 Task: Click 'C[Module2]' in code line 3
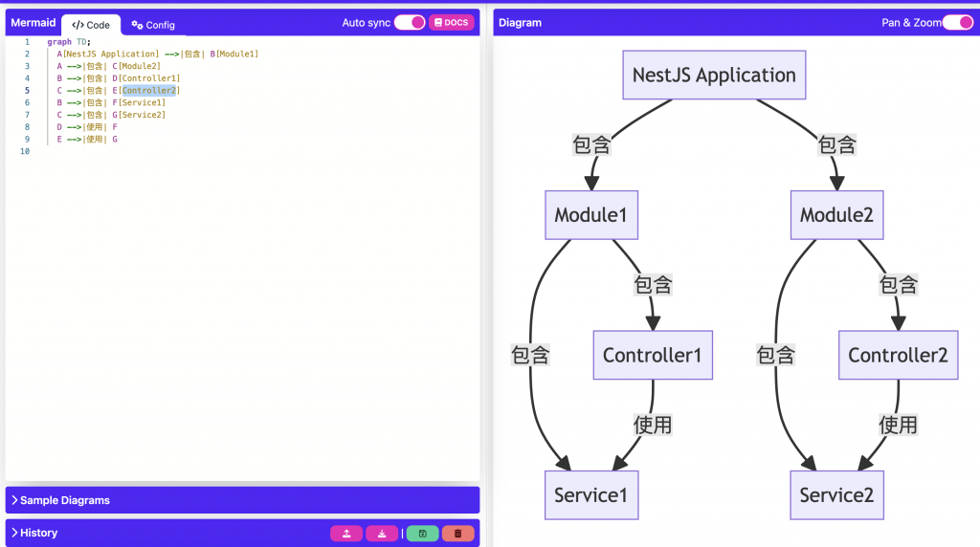tap(136, 66)
